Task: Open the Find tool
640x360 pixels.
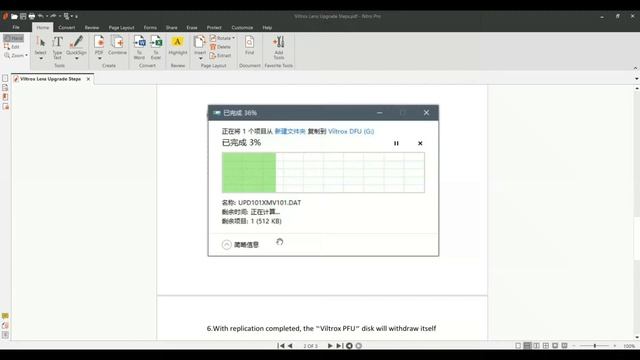Action: pos(249,45)
